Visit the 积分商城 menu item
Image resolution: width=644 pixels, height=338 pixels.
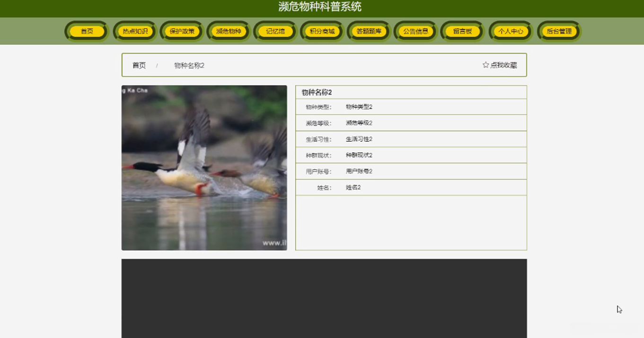tap(322, 31)
